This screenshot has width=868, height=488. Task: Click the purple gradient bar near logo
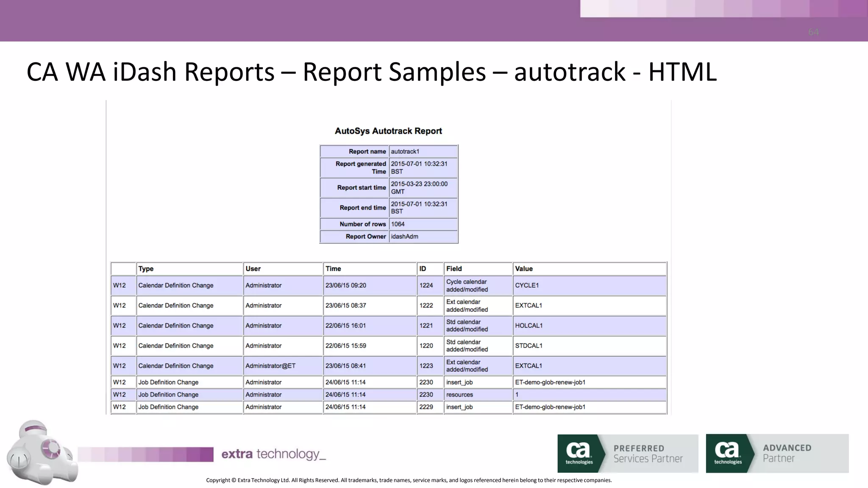coord(145,454)
